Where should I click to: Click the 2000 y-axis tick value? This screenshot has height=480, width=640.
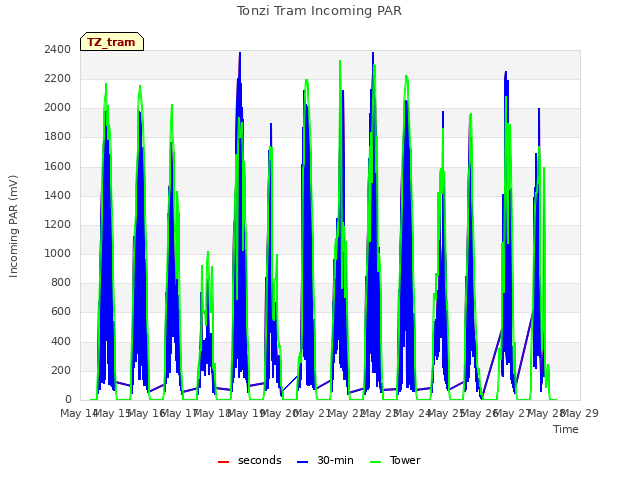[58, 108]
